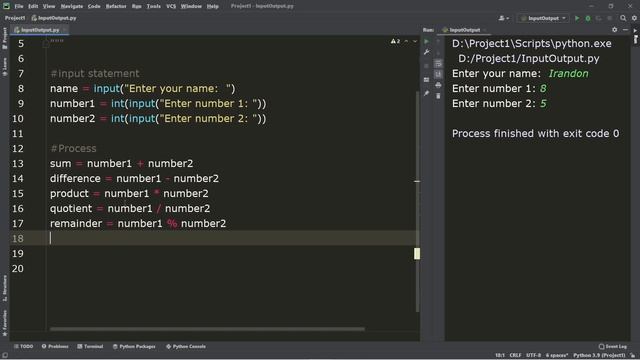Image resolution: width=640 pixels, height=360 pixels.
Task: Open the Window menu
Action: point(191,6)
